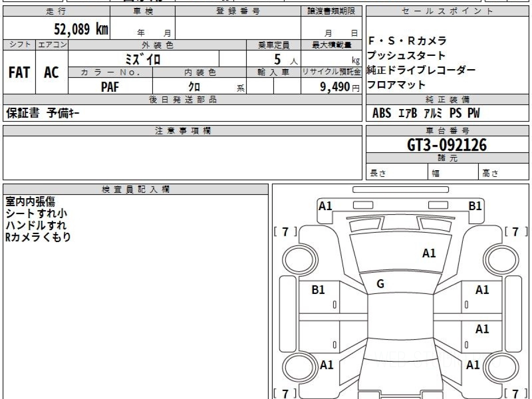Select the PS equipment entry
The height and width of the screenshot is (399, 532).
(455, 113)
